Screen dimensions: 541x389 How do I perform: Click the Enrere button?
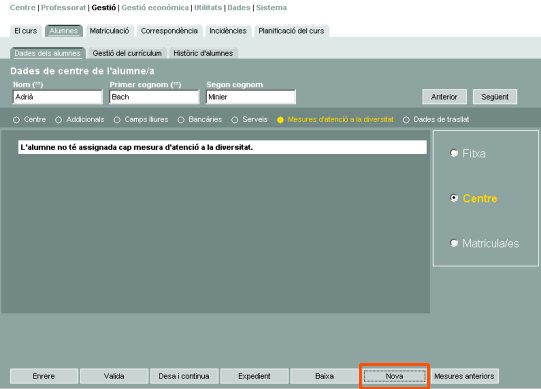click(44, 376)
